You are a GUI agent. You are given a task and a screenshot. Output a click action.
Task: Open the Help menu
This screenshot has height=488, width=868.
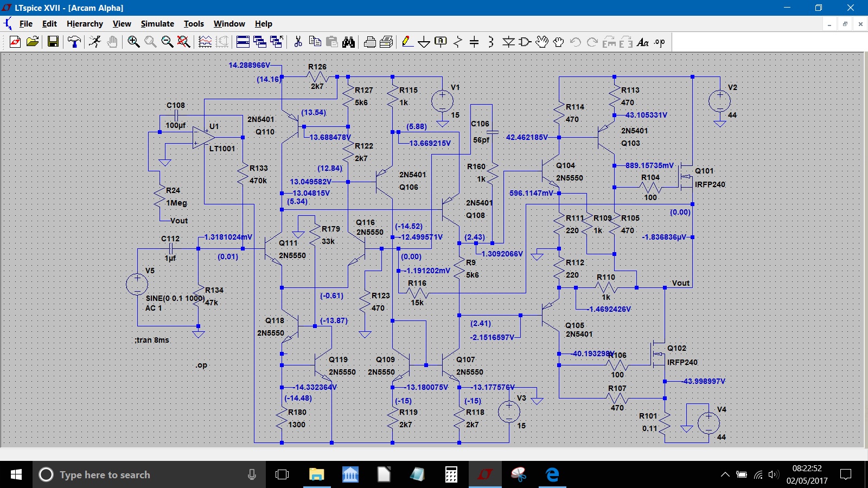coord(263,24)
